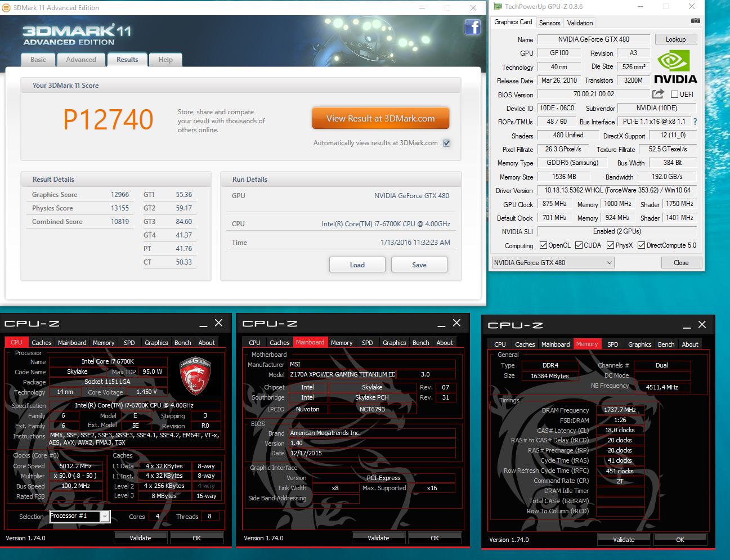Image resolution: width=730 pixels, height=560 pixels.
Task: Click the NVIDIA logo in GPU-Z
Action: (675, 67)
